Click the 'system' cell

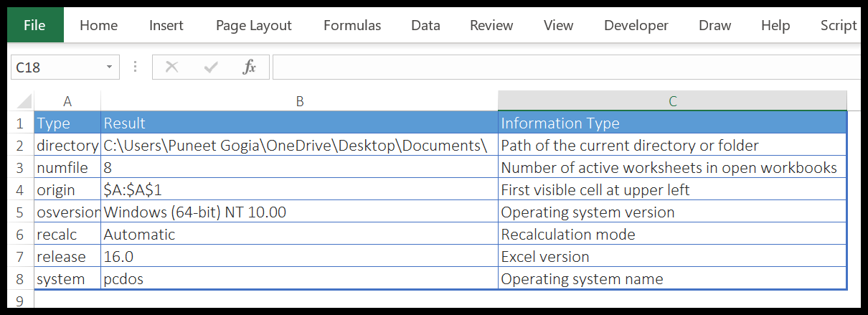tap(67, 278)
